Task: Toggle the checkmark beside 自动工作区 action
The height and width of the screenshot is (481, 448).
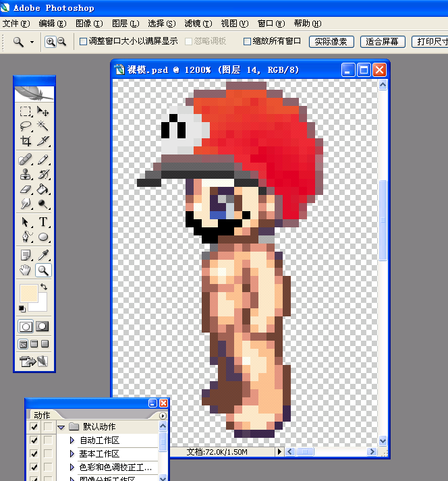Action: pos(34,441)
